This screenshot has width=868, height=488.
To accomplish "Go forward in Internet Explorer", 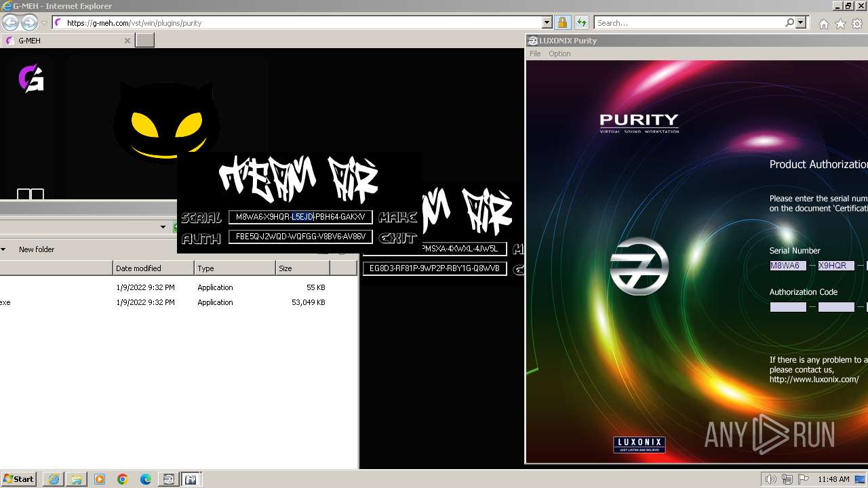I will 29,22.
